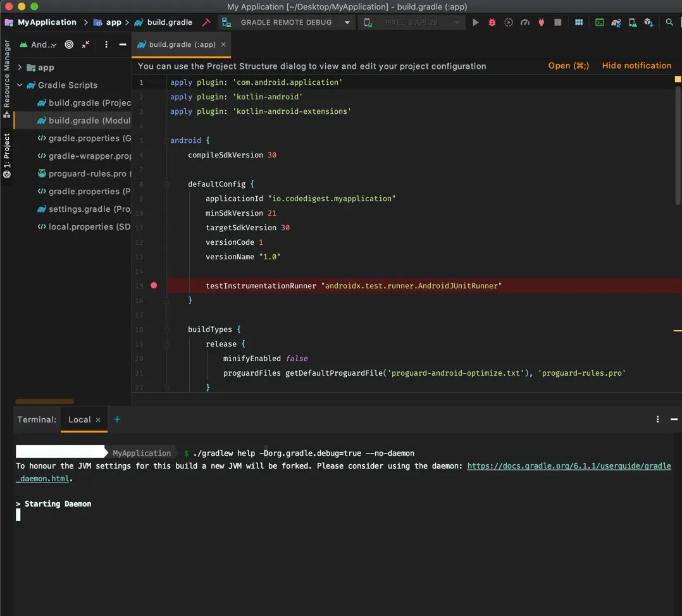Select opened file target icon in Project panel

[69, 44]
